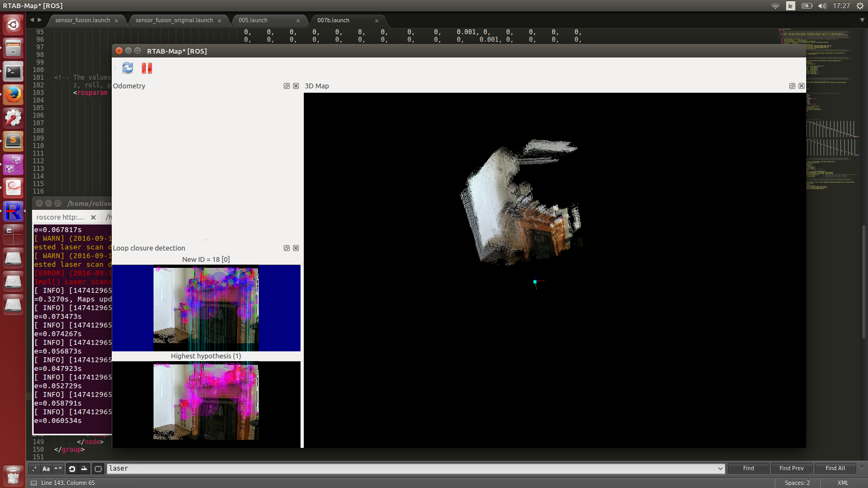Toggle case sensitive search option
Image resolution: width=868 pixels, height=488 pixels.
(46, 469)
